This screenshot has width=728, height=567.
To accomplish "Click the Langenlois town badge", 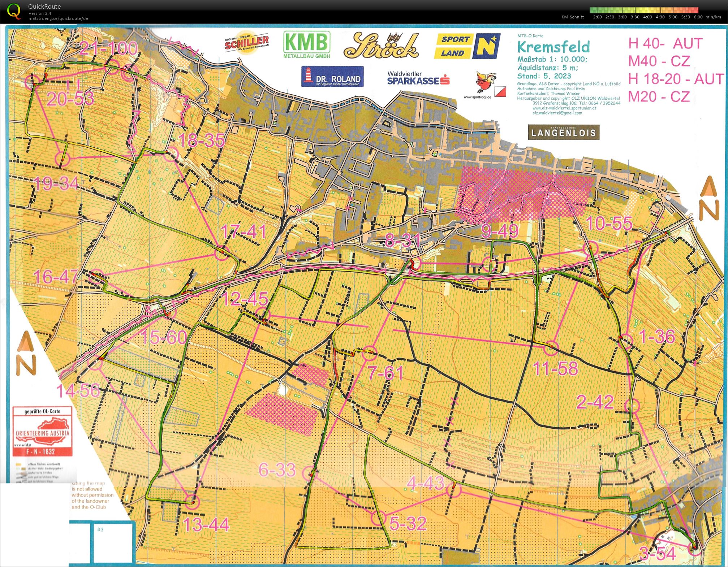I will [564, 132].
